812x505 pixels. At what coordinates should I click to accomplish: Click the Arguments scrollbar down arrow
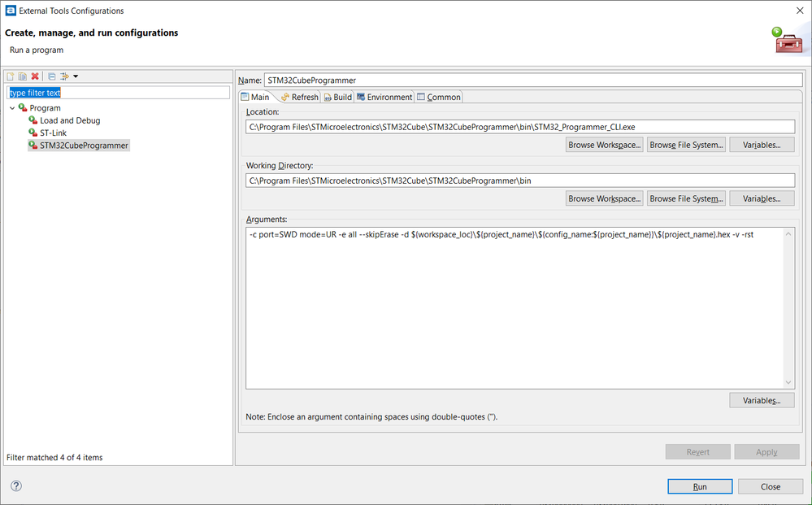point(788,383)
